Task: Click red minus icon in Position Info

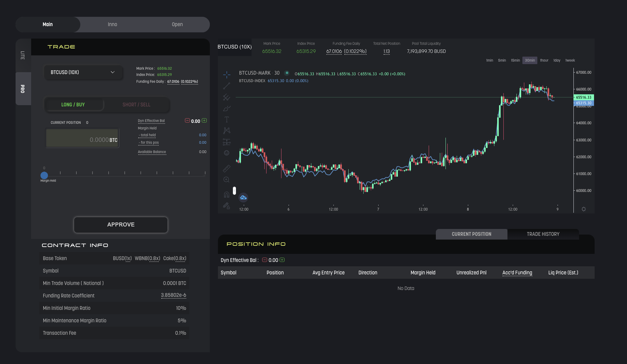Action: [265, 260]
